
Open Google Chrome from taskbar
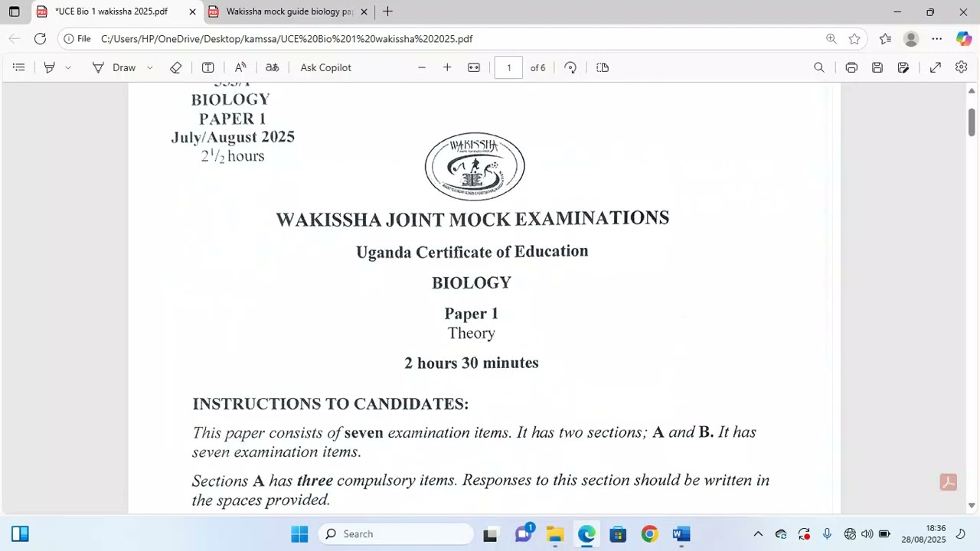pos(649,534)
